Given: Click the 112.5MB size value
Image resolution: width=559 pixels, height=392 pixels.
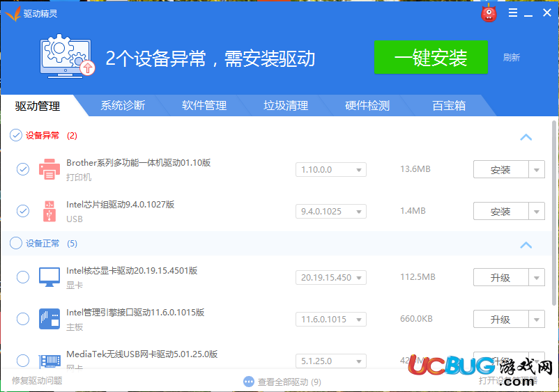Looking at the screenshot, I should 418,277.
